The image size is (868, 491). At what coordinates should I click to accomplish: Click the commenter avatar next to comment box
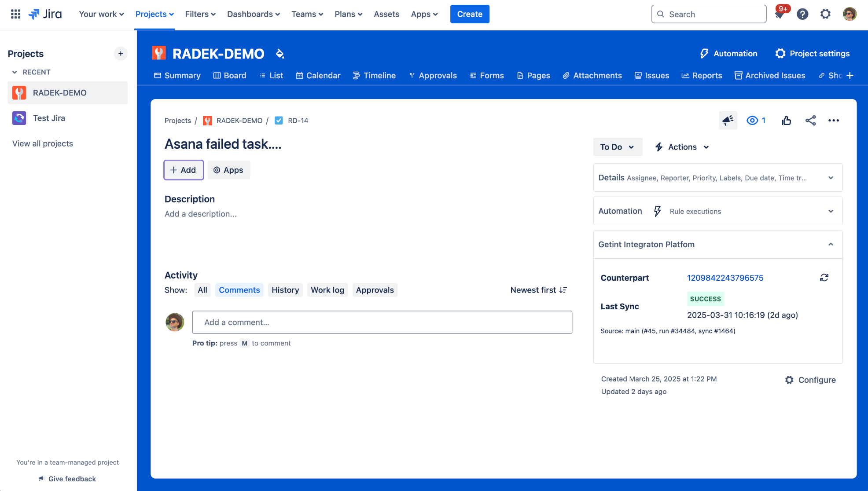[175, 322]
